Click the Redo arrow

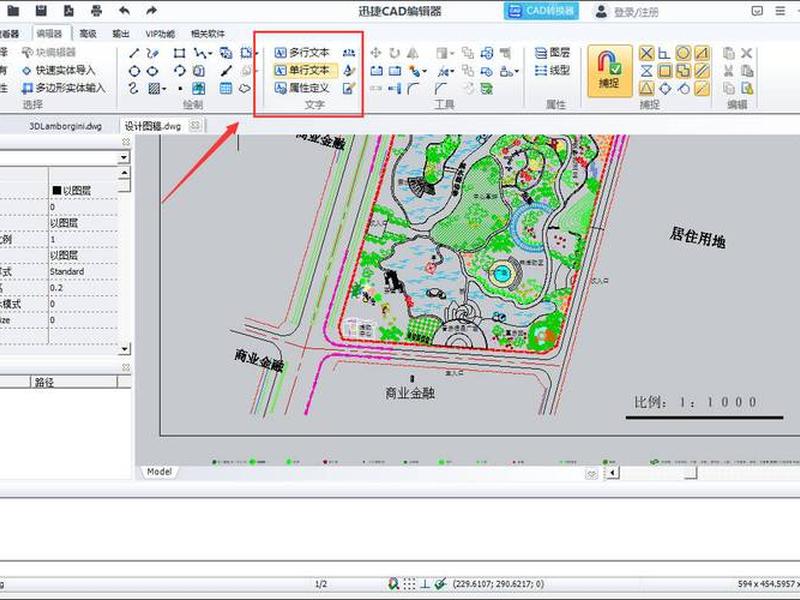tap(152, 10)
